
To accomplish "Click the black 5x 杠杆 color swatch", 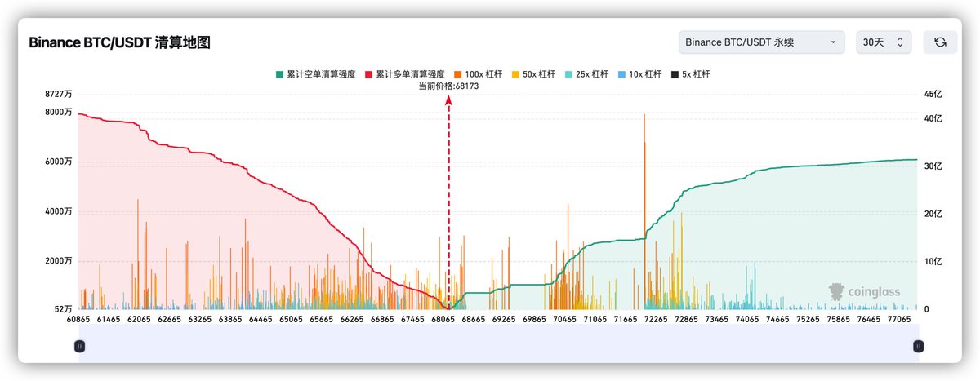I will point(675,74).
